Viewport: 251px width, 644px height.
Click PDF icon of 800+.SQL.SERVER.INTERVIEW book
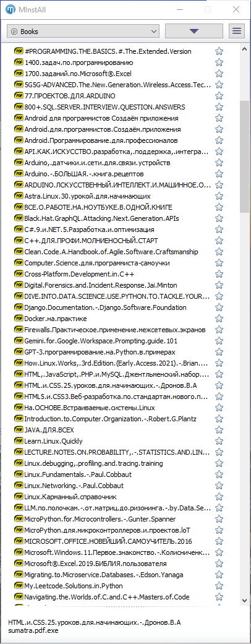(x=19, y=106)
